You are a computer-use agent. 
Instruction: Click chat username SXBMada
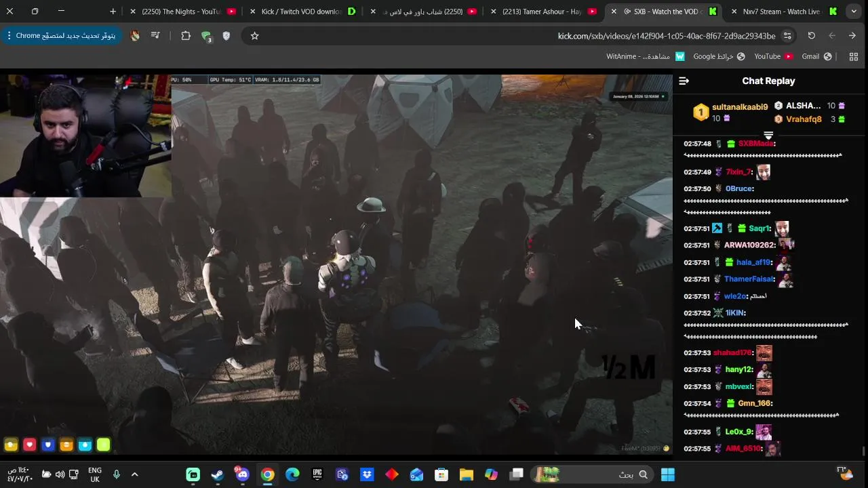click(x=755, y=144)
